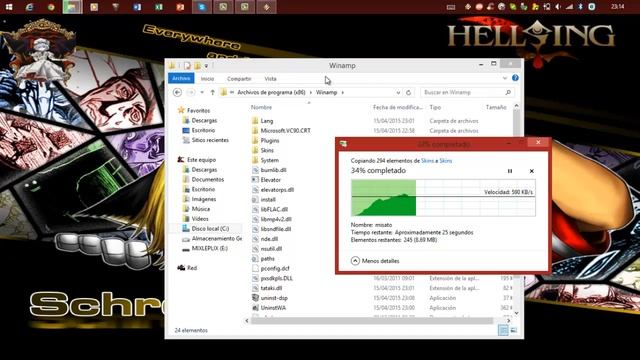640x360 pixels.
Task: Pause the file copy operation
Action: (x=510, y=171)
